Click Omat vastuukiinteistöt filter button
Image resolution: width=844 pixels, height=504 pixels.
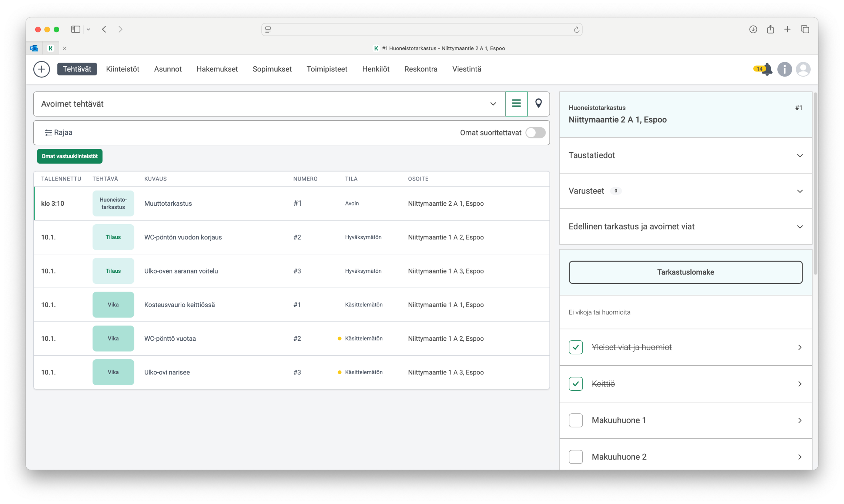coord(70,156)
